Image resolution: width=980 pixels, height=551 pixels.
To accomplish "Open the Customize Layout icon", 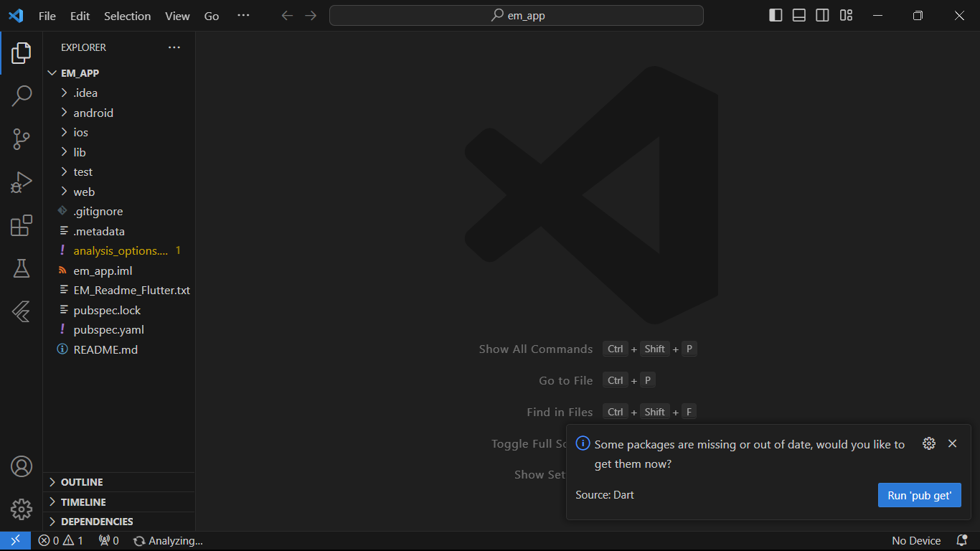I will [x=847, y=16].
